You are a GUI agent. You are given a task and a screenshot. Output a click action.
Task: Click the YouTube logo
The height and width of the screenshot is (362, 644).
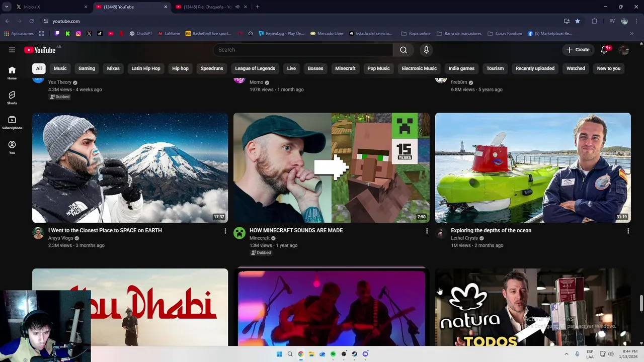click(x=40, y=50)
